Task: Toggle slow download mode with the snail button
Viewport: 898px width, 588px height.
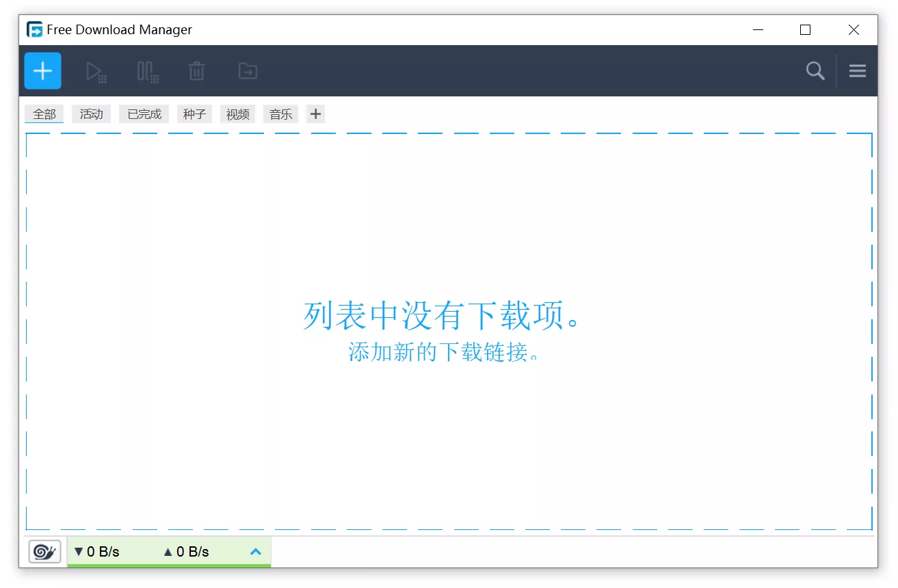Action: point(44,551)
